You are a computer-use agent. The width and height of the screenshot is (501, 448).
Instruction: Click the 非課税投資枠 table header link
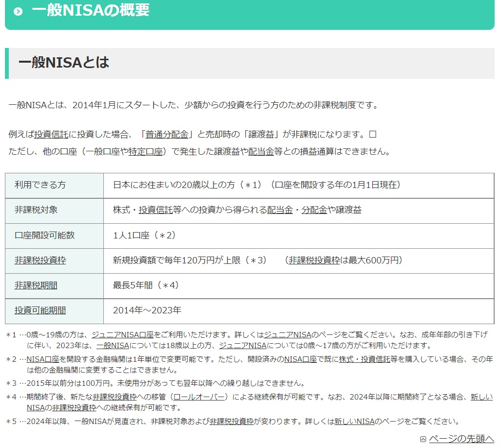click(x=40, y=260)
